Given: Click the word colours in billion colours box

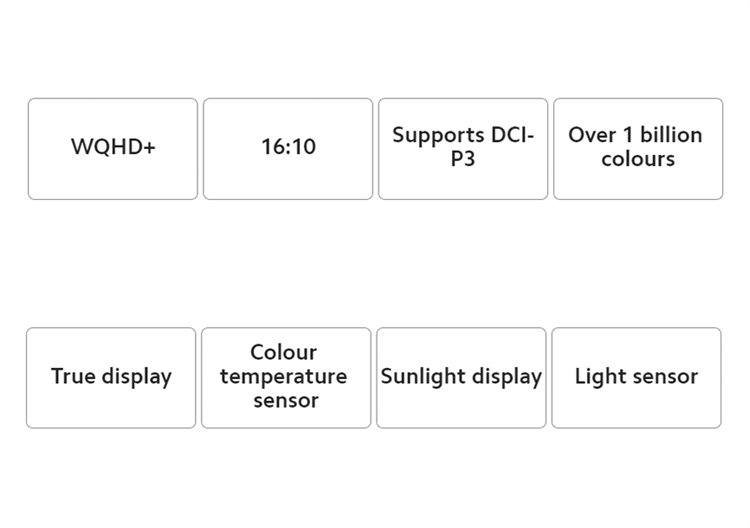Looking at the screenshot, I should 638,159.
